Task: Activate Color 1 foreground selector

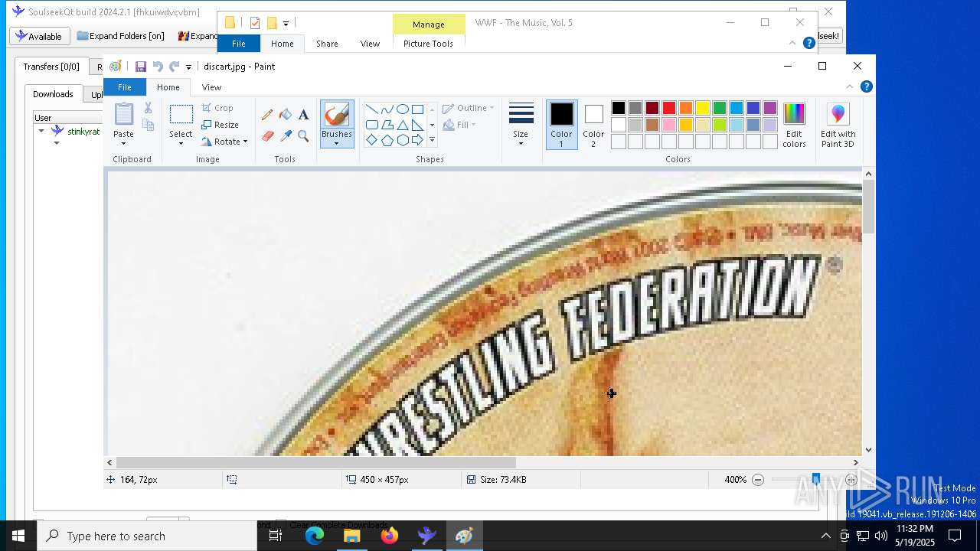Action: [561, 125]
